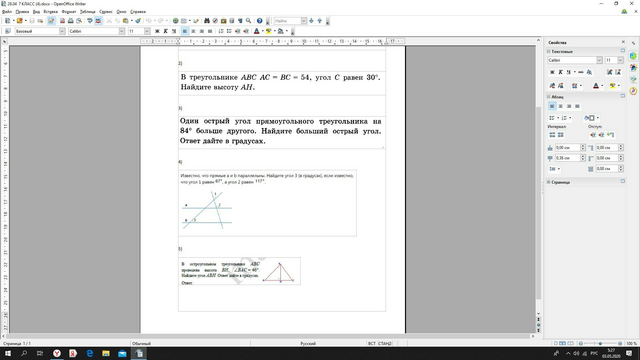
Task: Click the СТАНД selection mode in status bar
Action: point(384,343)
